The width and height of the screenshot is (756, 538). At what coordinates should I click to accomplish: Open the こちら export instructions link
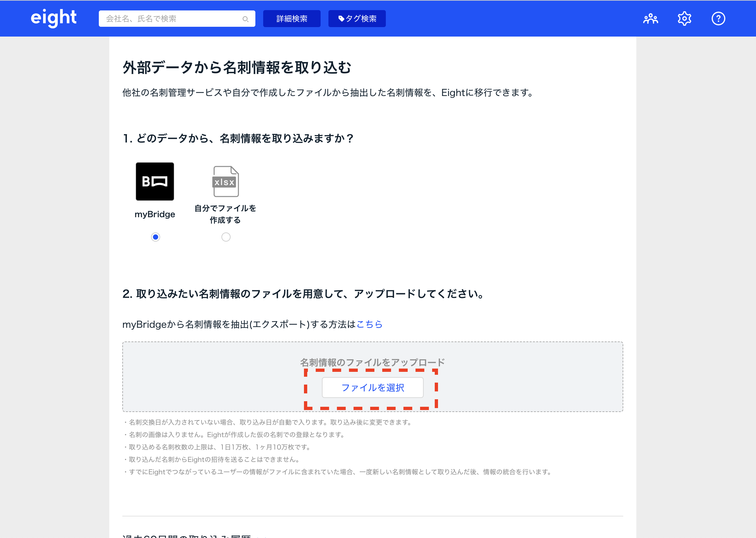click(x=370, y=324)
